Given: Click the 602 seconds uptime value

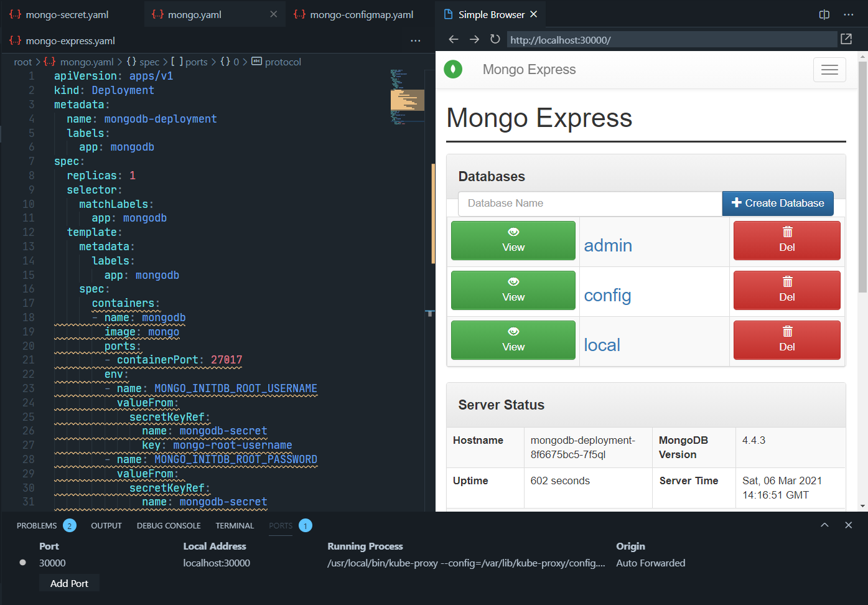Looking at the screenshot, I should pos(560,481).
